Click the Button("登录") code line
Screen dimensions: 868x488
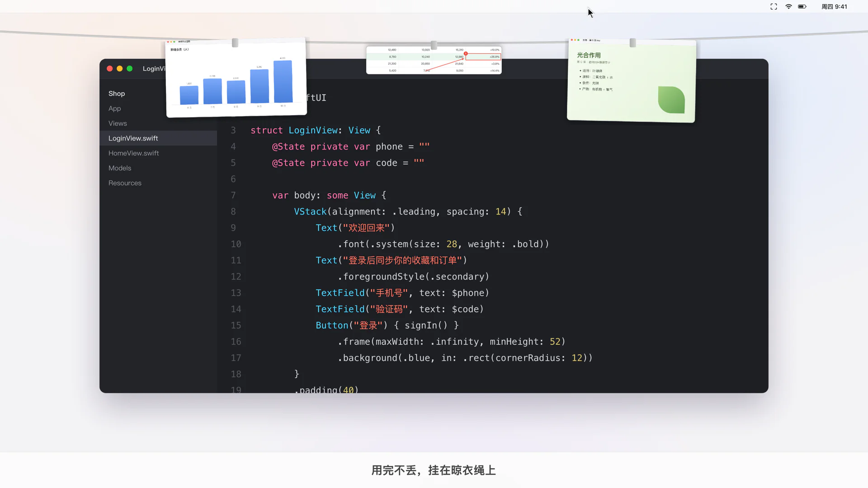point(387,325)
